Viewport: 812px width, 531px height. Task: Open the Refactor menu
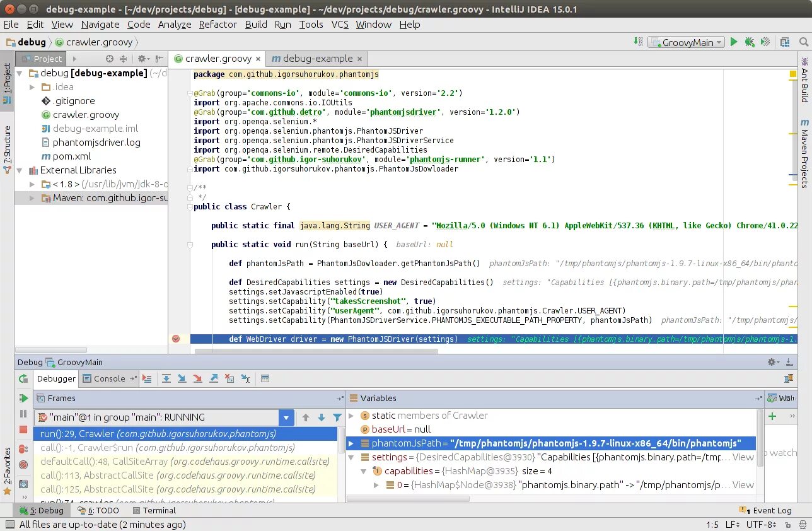pos(217,25)
